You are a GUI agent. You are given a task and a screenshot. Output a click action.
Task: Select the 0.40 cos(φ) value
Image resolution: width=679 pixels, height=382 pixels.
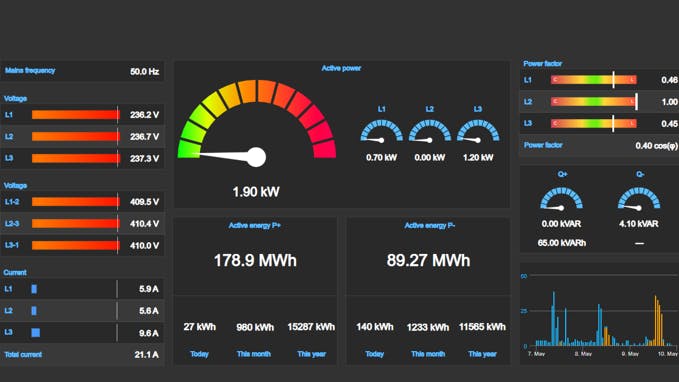[x=656, y=146]
